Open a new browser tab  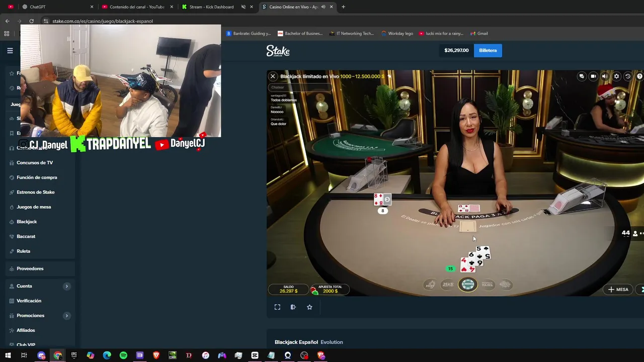(343, 7)
